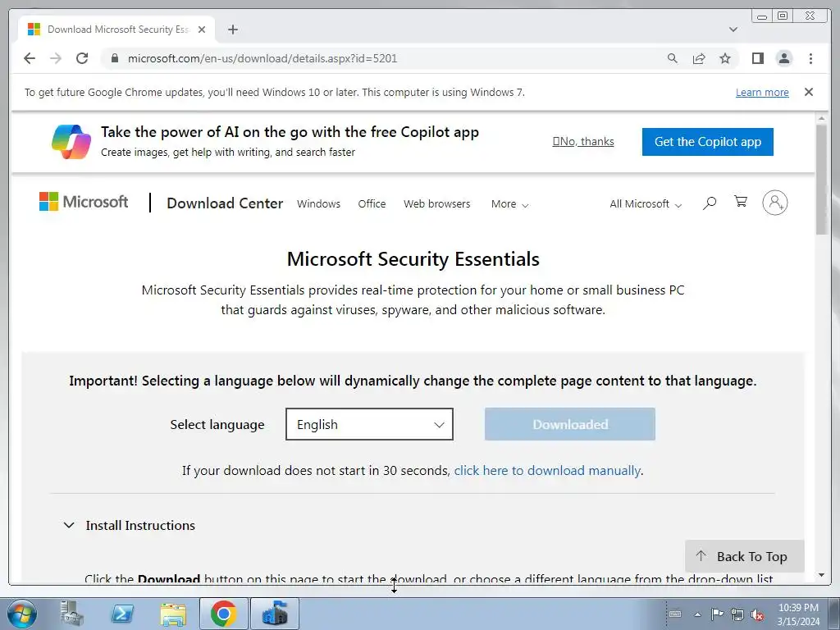The height and width of the screenshot is (630, 840).
Task: Click the on-screen keyboard tray icon
Action: (676, 614)
